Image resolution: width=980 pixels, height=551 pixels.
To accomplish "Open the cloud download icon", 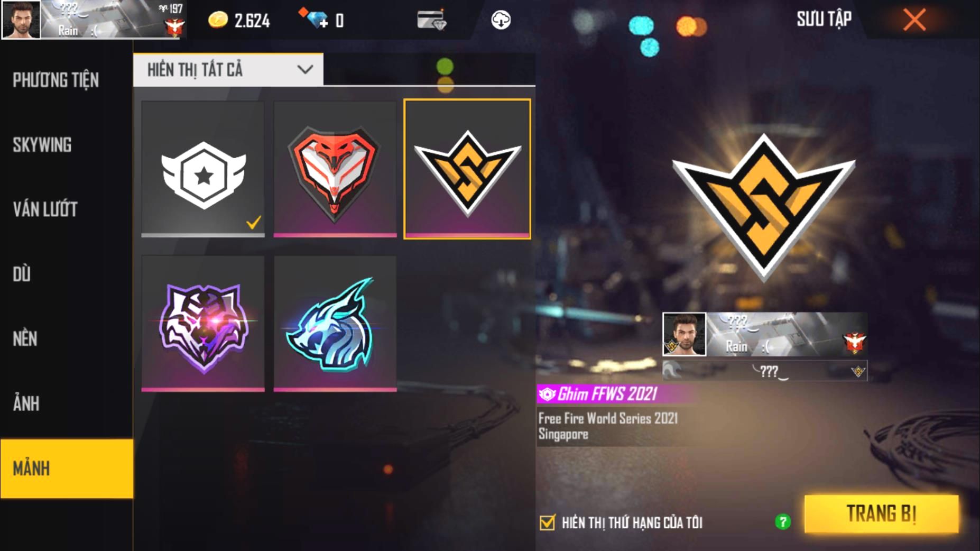I will [501, 20].
